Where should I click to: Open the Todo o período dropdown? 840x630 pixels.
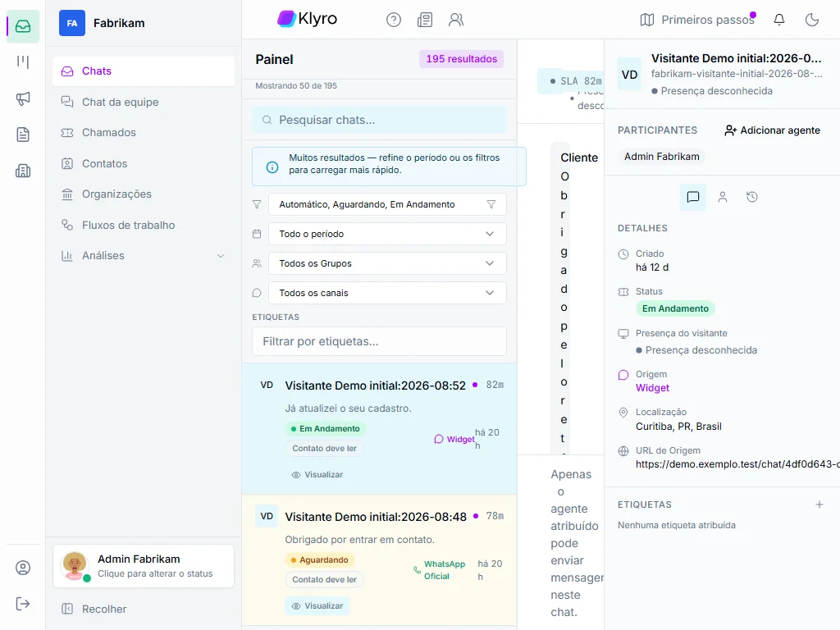(x=387, y=234)
